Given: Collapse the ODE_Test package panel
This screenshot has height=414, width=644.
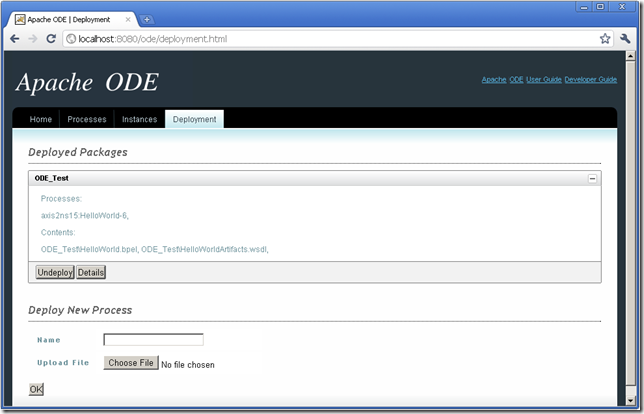Looking at the screenshot, I should pyautogui.click(x=592, y=178).
